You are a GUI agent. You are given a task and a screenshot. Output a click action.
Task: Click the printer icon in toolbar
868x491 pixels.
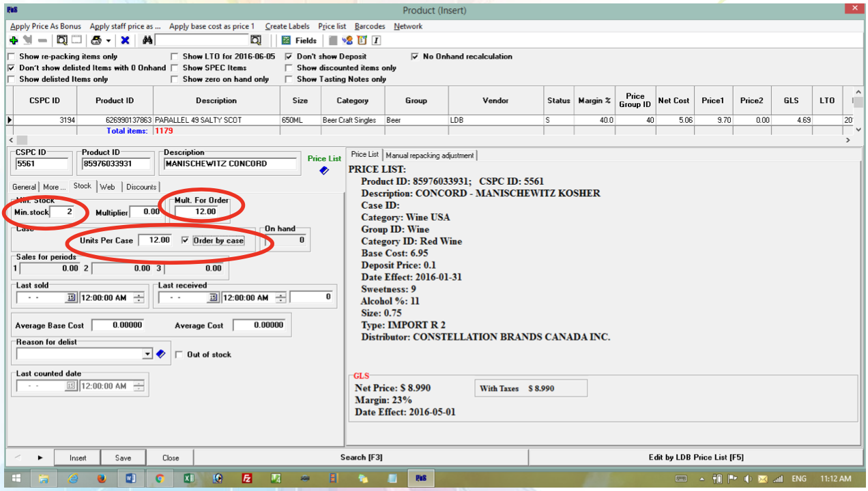[x=97, y=40]
